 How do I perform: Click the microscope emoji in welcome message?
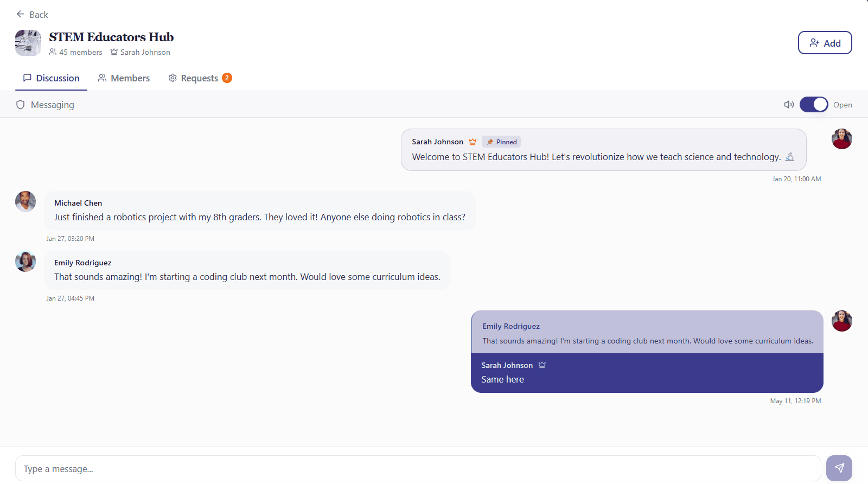[790, 157]
